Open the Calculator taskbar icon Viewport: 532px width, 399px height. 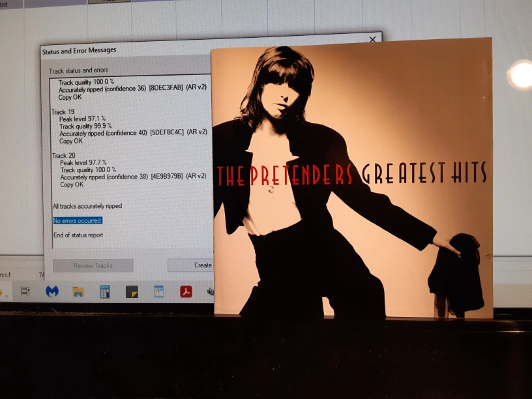[104, 291]
